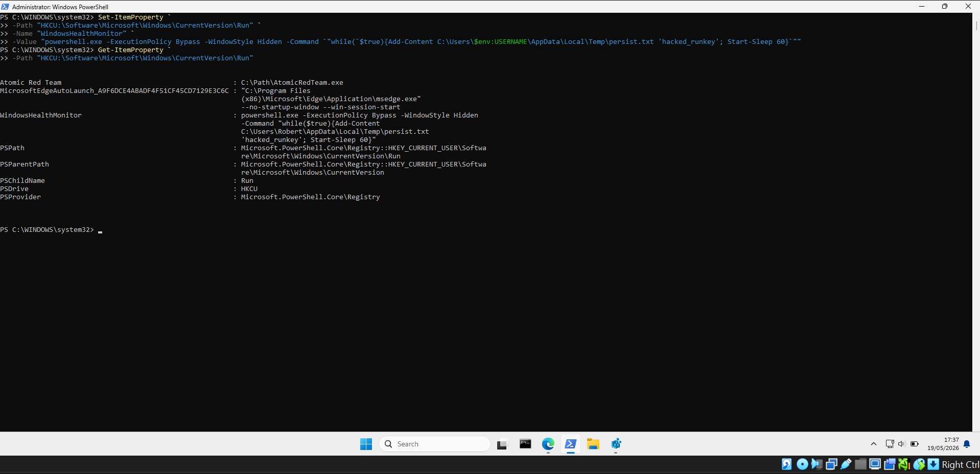The height and width of the screenshot is (474, 980).
Task: Click the PSParentPath label in output
Action: pyautogui.click(x=25, y=164)
